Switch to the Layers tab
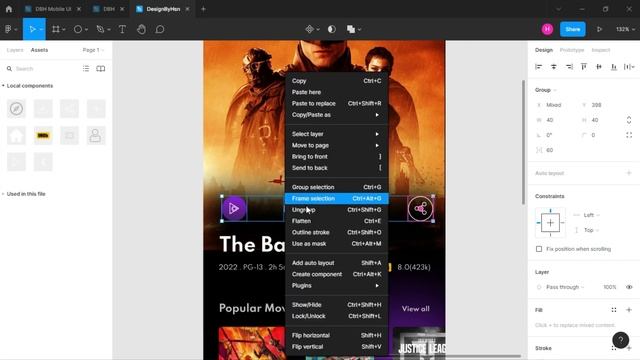Viewport: 640px width, 360px height. pyautogui.click(x=15, y=50)
